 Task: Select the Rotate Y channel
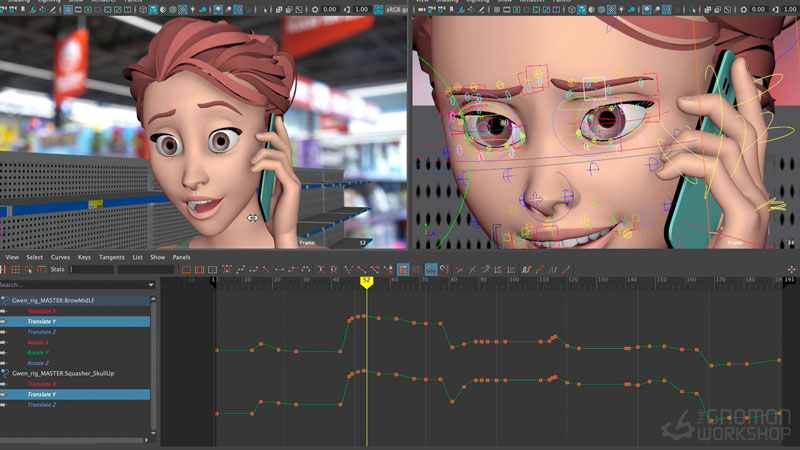(x=38, y=353)
